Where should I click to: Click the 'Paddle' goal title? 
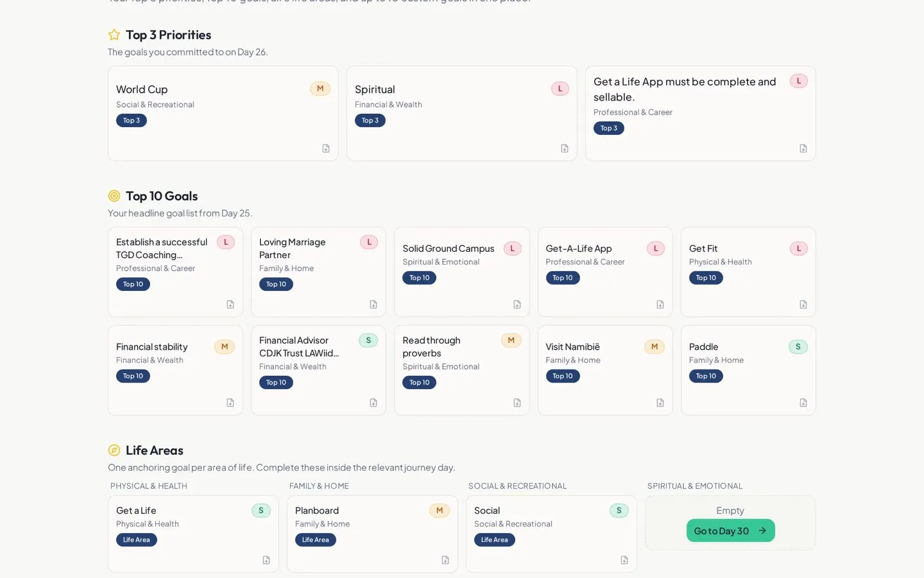pyautogui.click(x=704, y=347)
